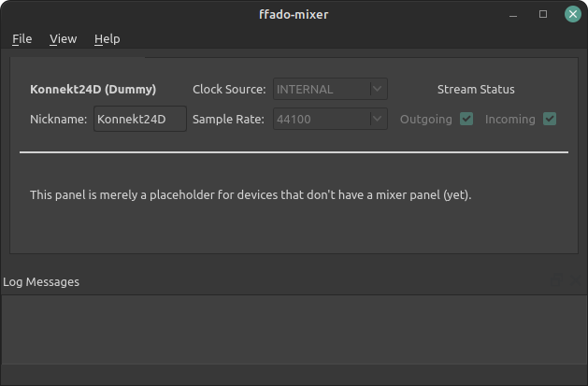The height and width of the screenshot is (386, 588).
Task: Expand the Sample Rate 44100 dropdown
Action: (x=330, y=119)
